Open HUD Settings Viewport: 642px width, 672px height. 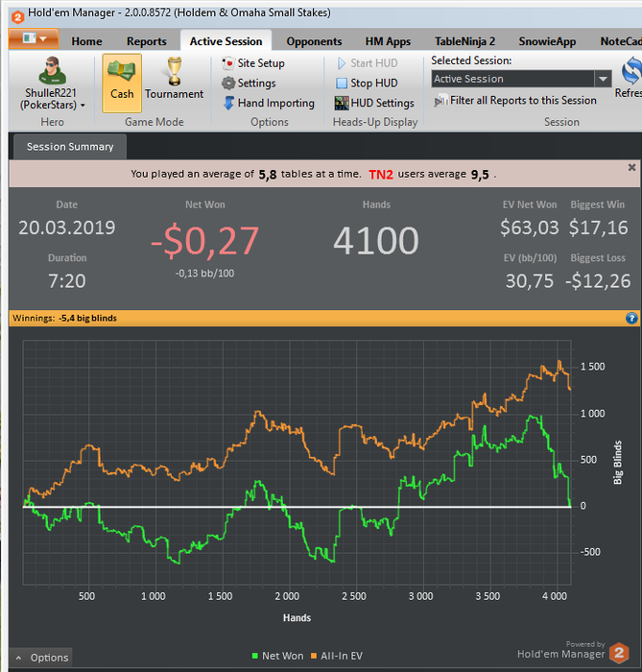(x=375, y=104)
